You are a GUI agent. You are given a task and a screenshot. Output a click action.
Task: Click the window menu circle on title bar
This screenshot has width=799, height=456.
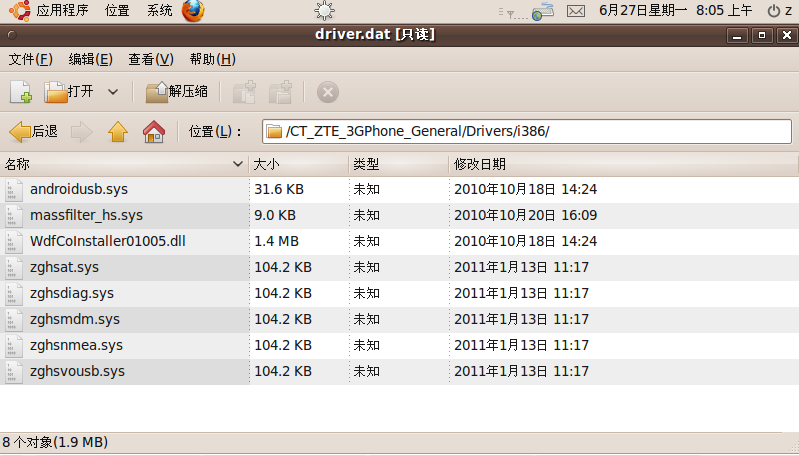tap(12, 35)
